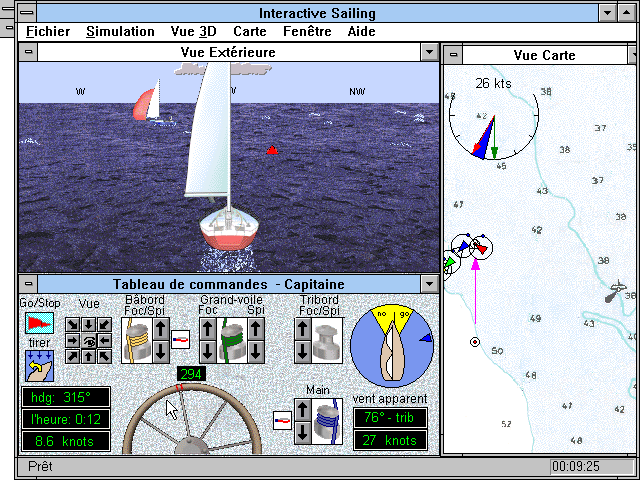Click the apparent wind angle '76° - trib'
This screenshot has width=640, height=480.
(x=390, y=418)
